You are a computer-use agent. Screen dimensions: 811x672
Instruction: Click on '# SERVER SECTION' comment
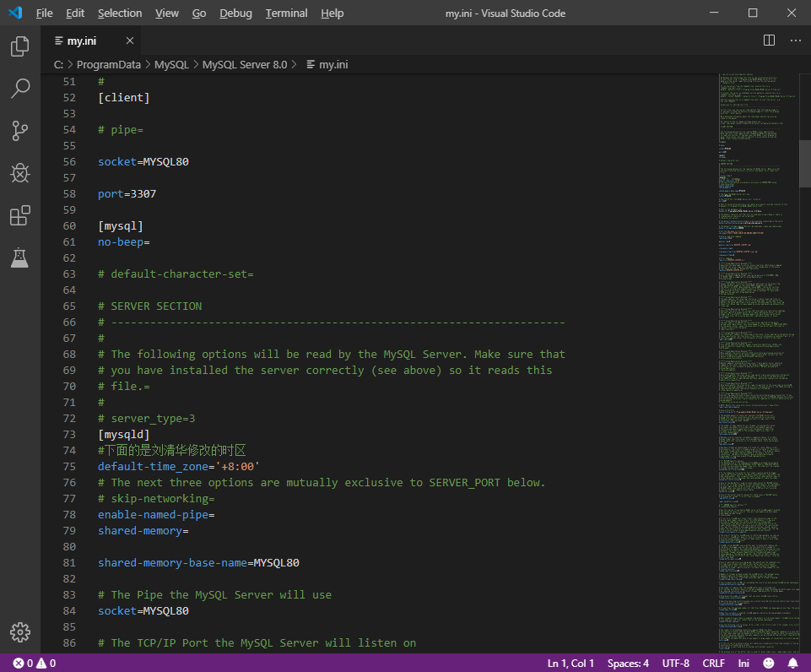pos(150,306)
